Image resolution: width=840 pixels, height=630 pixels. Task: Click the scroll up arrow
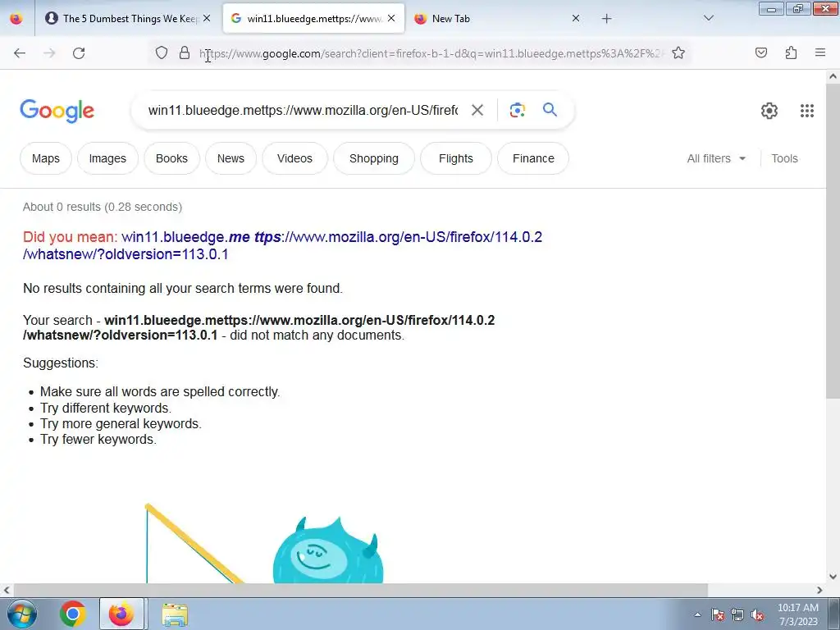point(833,76)
